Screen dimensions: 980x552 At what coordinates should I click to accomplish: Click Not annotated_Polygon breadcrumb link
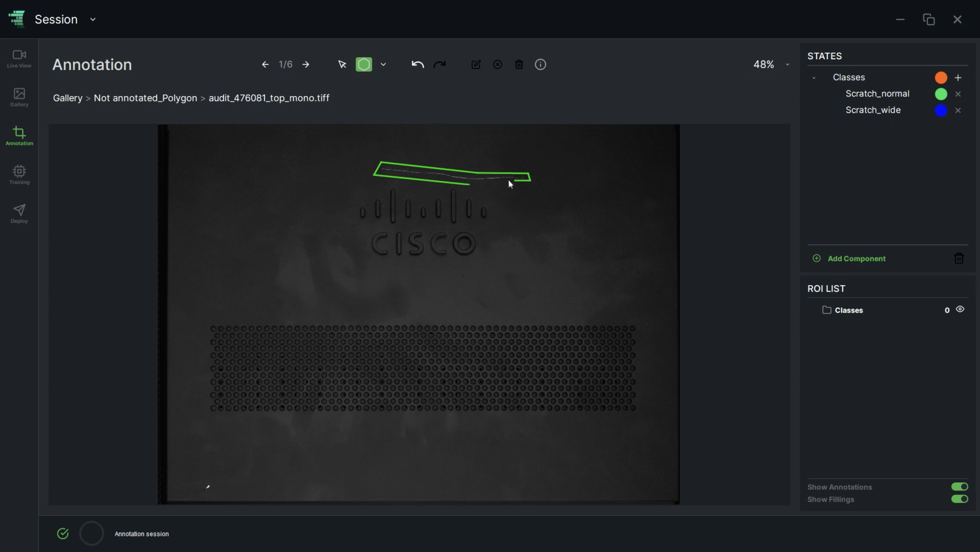pos(145,98)
